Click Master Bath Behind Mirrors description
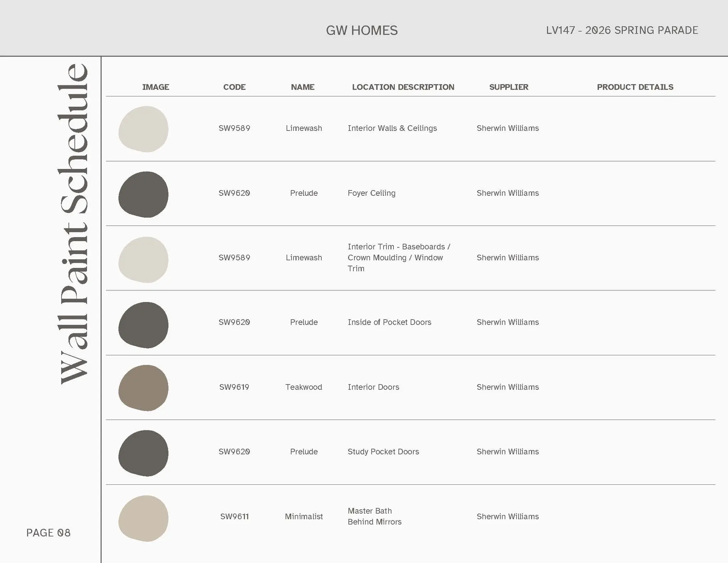Viewport: 728px width, 563px height. click(x=374, y=516)
